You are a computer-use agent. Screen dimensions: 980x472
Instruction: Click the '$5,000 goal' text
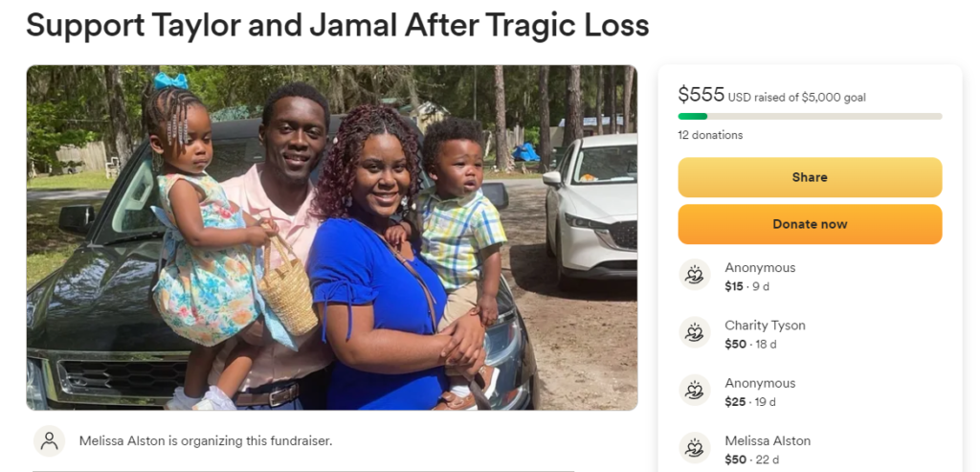pyautogui.click(x=835, y=98)
